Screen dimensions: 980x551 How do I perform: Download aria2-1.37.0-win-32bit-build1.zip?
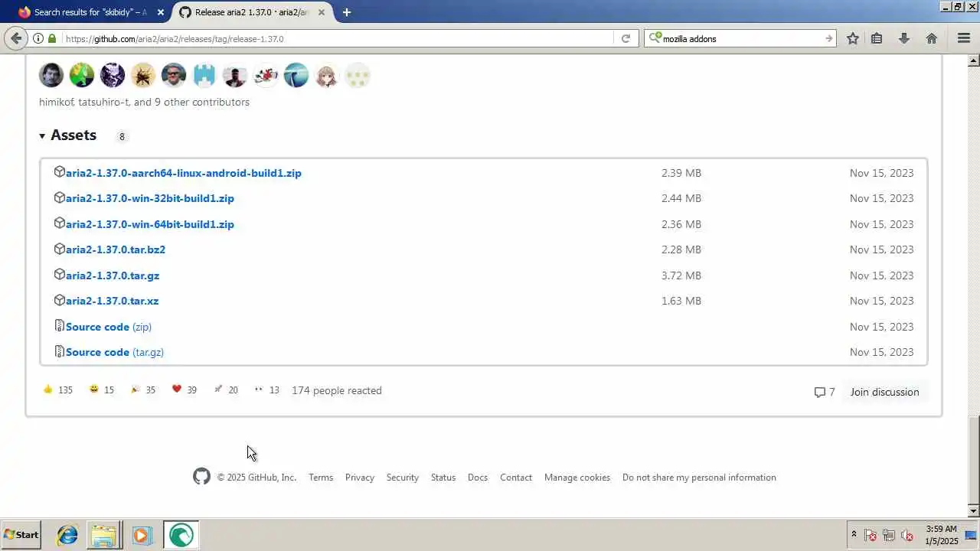tap(150, 198)
